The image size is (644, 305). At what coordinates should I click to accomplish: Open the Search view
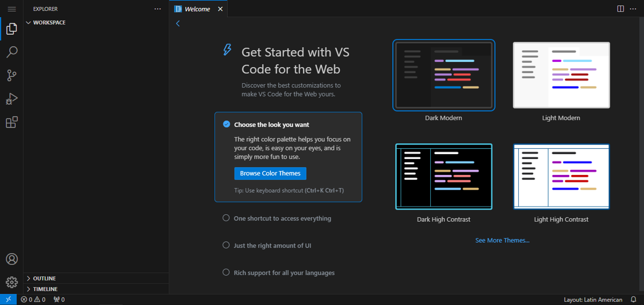coord(12,52)
